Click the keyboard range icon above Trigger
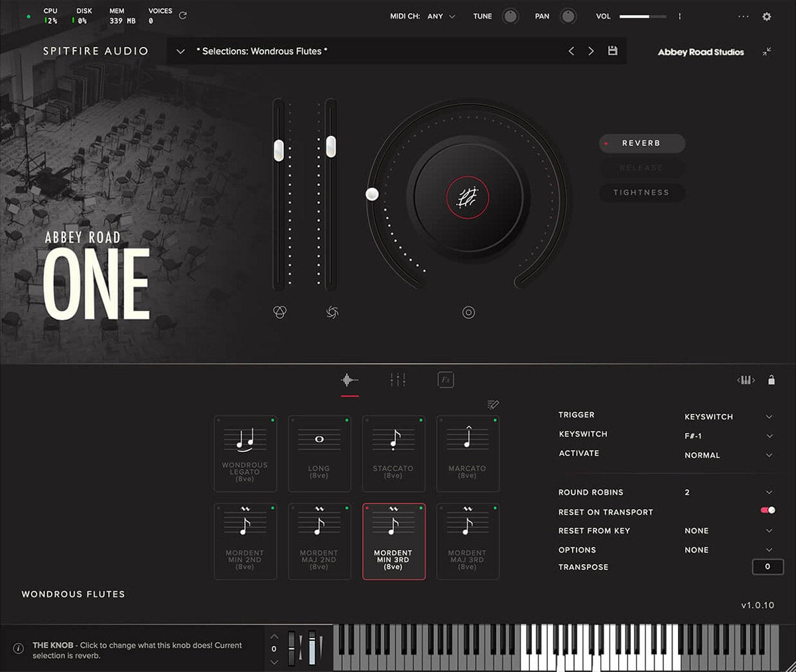This screenshot has width=796, height=672. (746, 380)
